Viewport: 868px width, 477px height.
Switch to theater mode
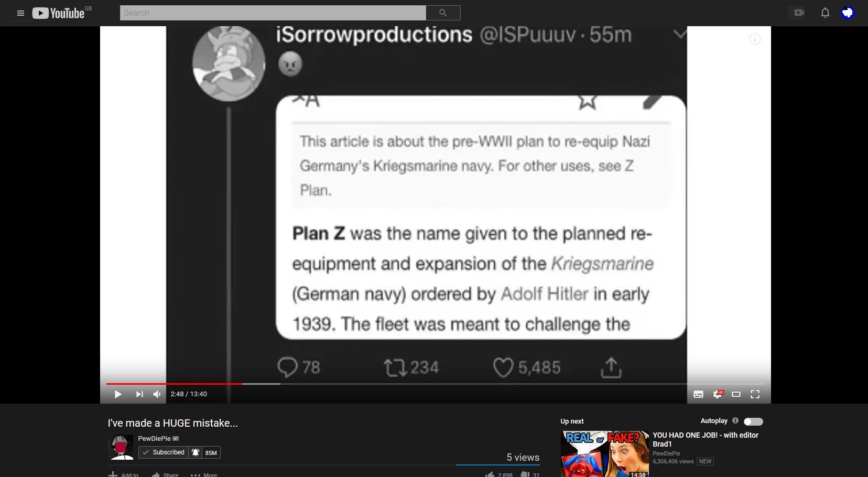click(736, 394)
